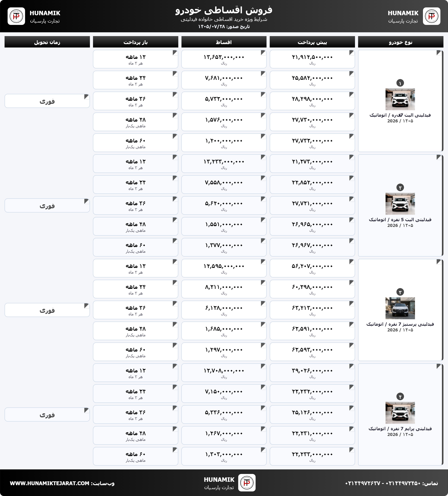Viewport: 448px width, 496px height.
Task: Click the 'فوری' delivery cell for Elite 7-seater
Action: (47, 101)
